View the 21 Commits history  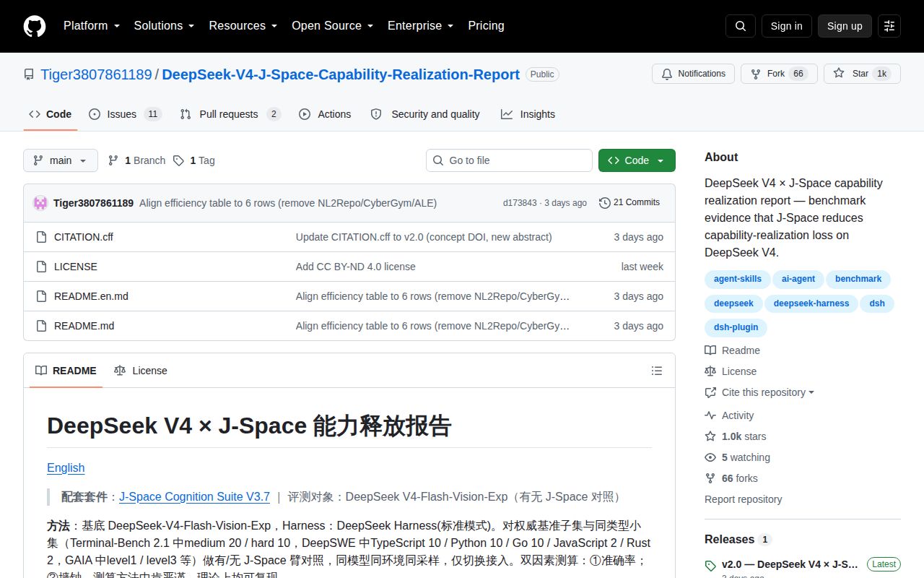[629, 202]
